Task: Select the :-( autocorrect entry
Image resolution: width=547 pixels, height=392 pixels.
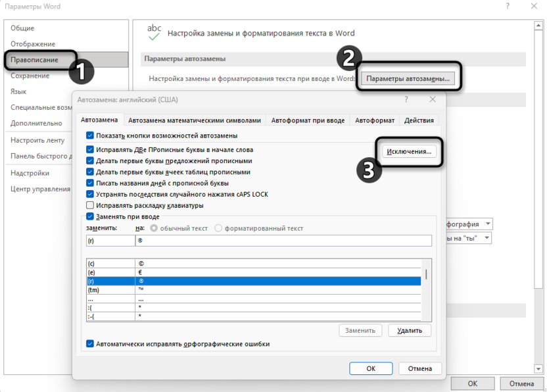Action: tap(254, 316)
